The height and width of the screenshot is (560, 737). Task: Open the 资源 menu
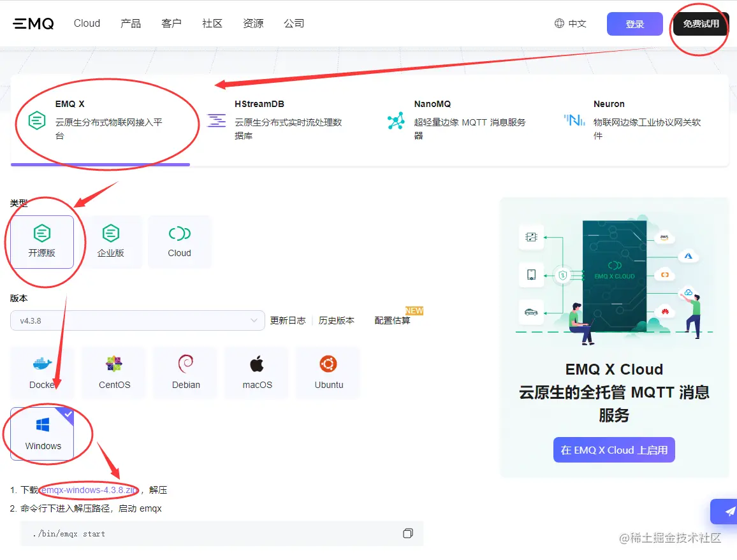tap(253, 24)
